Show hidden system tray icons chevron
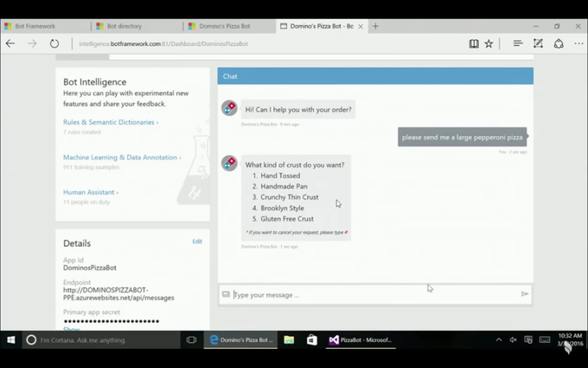This screenshot has height=368, width=588. (x=498, y=339)
